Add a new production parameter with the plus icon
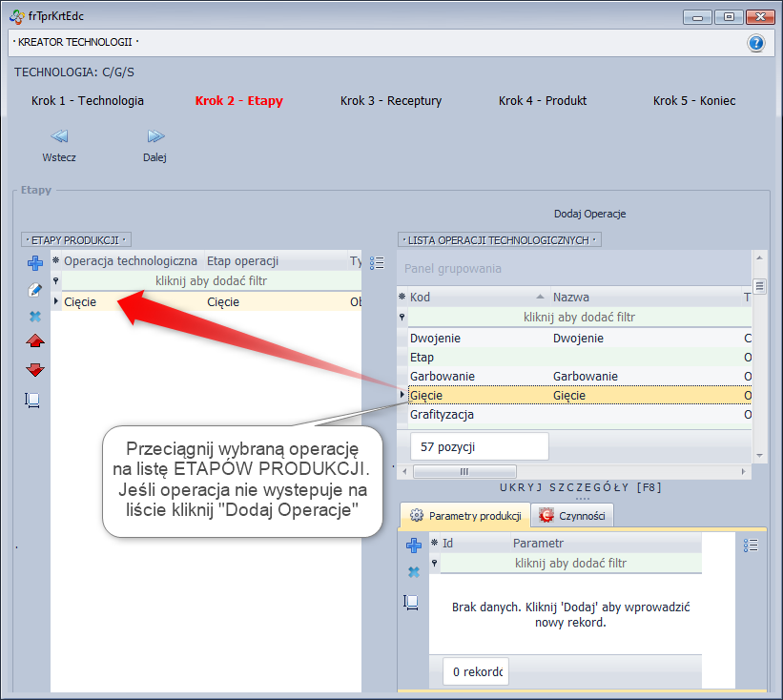 point(414,546)
